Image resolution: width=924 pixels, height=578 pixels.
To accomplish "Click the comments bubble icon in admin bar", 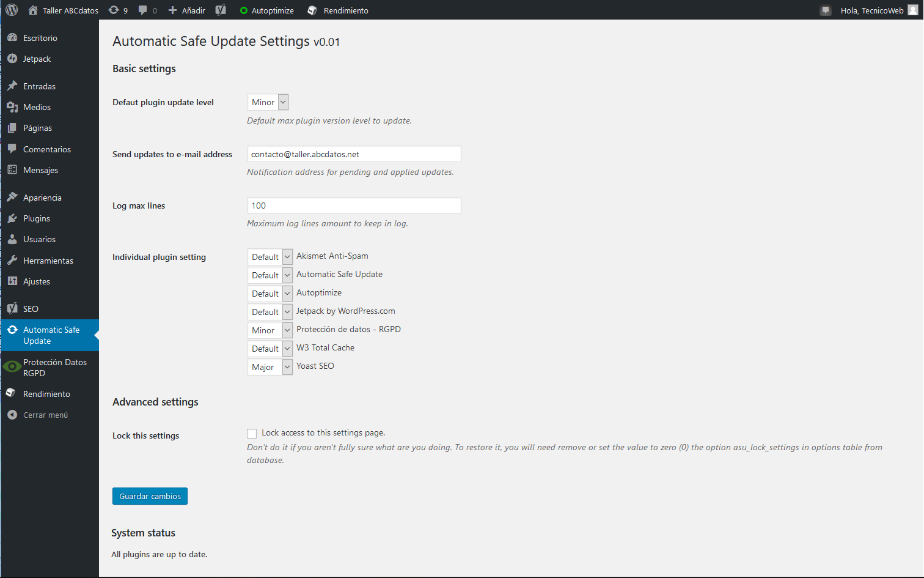I will (143, 10).
